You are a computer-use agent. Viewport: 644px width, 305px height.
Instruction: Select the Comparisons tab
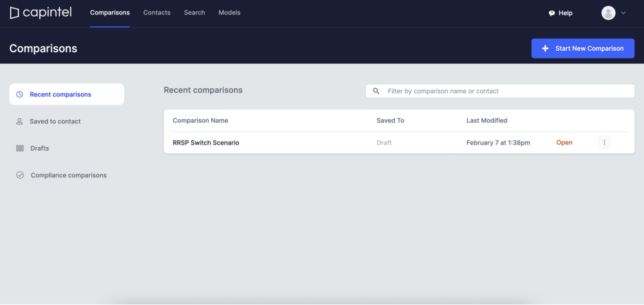coord(110,13)
